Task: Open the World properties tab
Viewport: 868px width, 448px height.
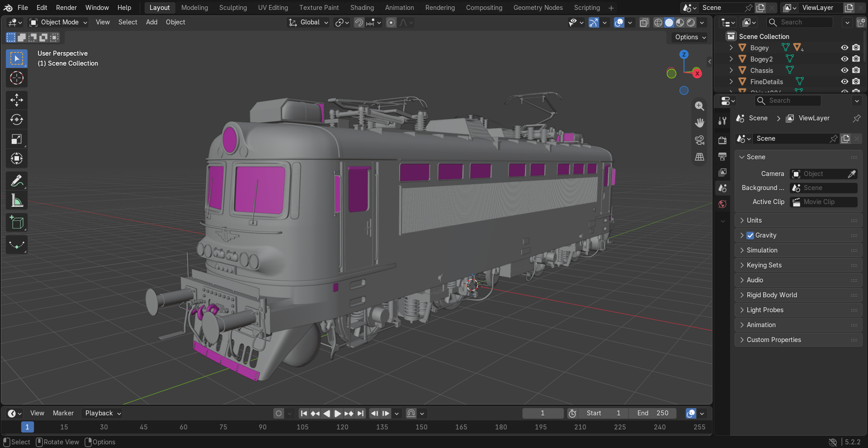Action: click(722, 204)
